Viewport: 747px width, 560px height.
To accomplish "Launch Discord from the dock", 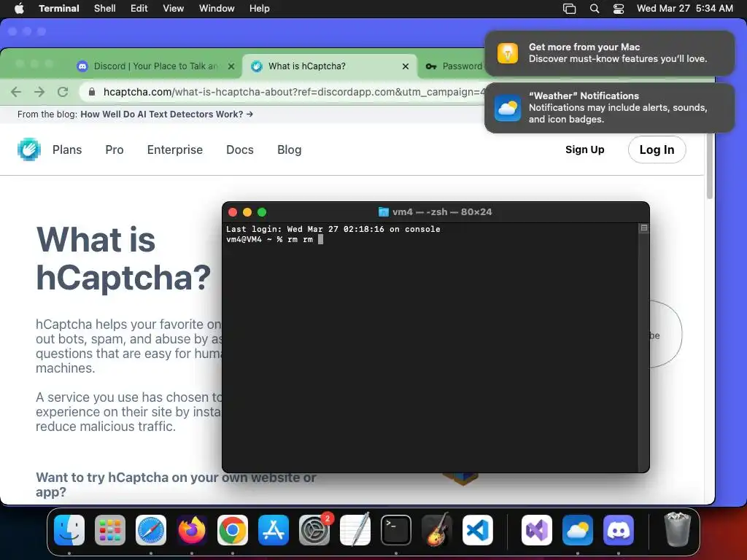I will pyautogui.click(x=619, y=530).
